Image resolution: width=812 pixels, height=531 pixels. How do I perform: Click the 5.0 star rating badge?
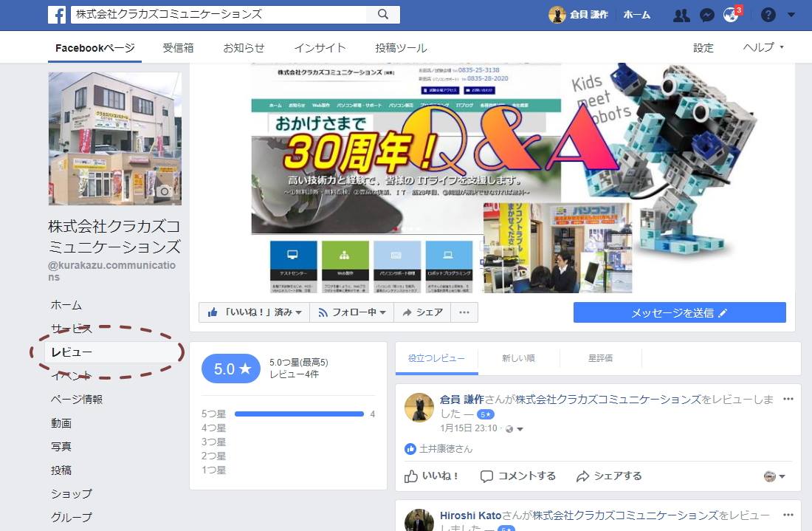click(231, 369)
